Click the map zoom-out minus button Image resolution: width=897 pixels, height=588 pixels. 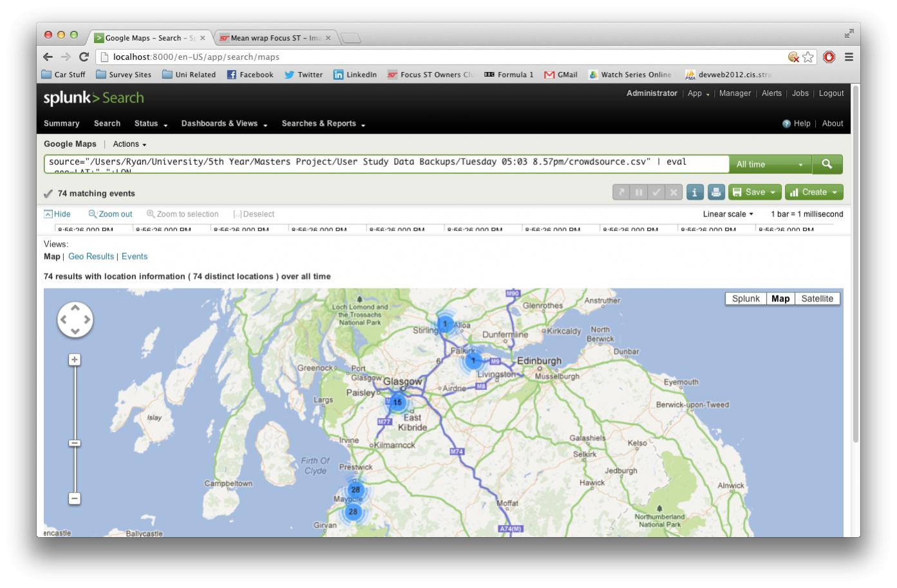click(x=75, y=498)
